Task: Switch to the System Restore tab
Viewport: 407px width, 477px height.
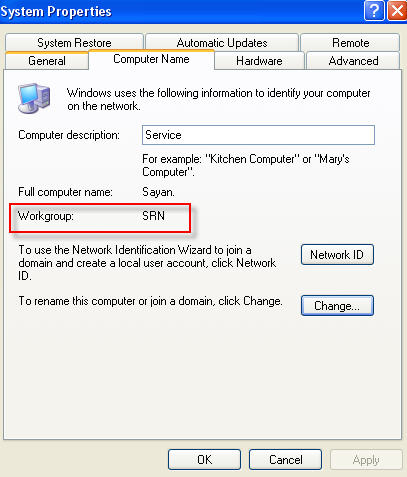Action: pos(74,42)
